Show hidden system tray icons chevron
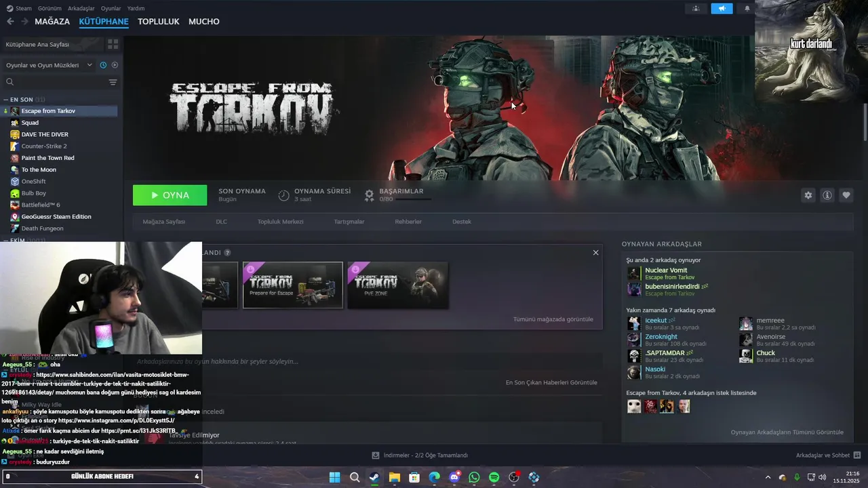The height and width of the screenshot is (488, 868). coord(768,477)
